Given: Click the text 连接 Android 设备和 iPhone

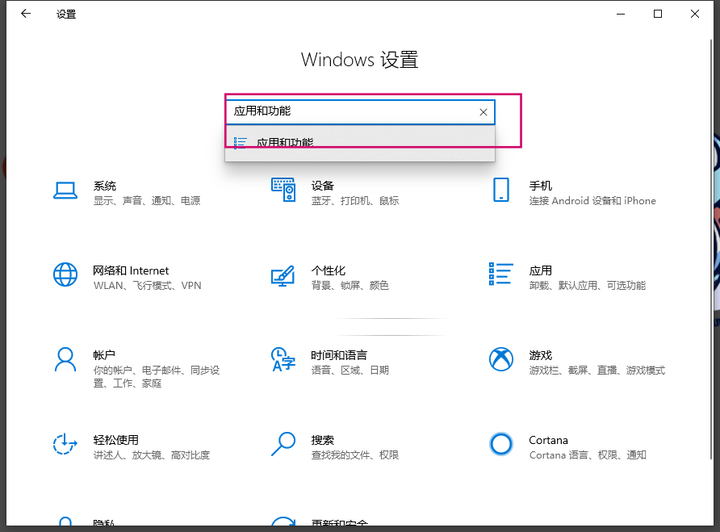Looking at the screenshot, I should coord(592,201).
